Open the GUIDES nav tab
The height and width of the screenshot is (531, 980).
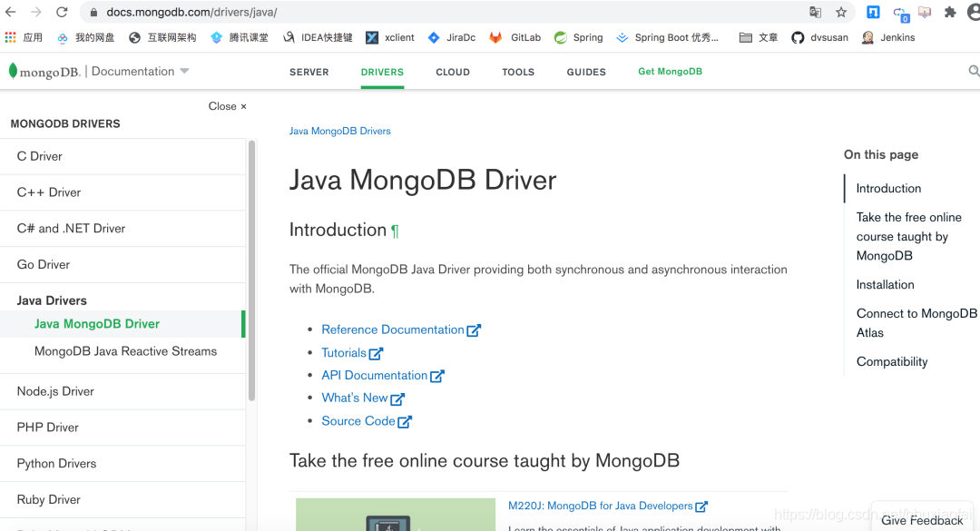(586, 72)
